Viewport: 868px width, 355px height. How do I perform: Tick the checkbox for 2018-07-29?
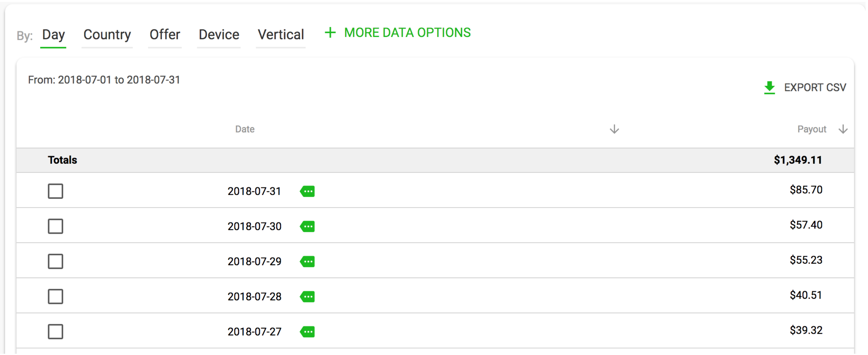pos(55,261)
